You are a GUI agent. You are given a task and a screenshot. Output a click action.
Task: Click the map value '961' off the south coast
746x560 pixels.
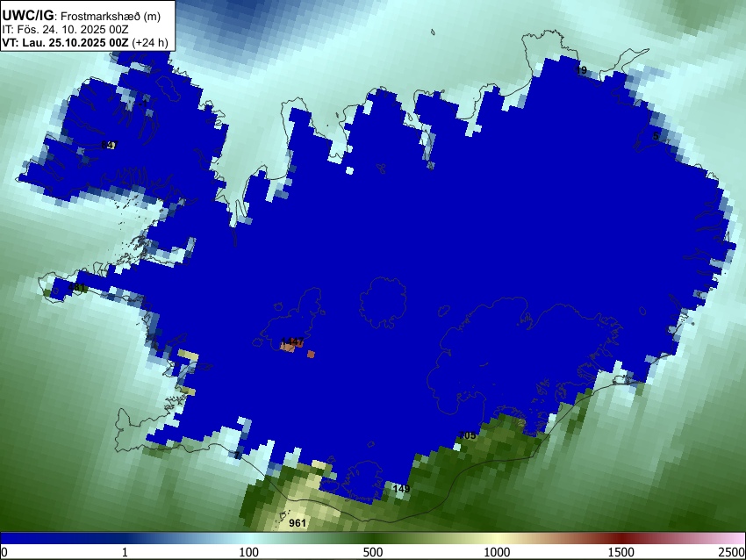tap(298, 523)
